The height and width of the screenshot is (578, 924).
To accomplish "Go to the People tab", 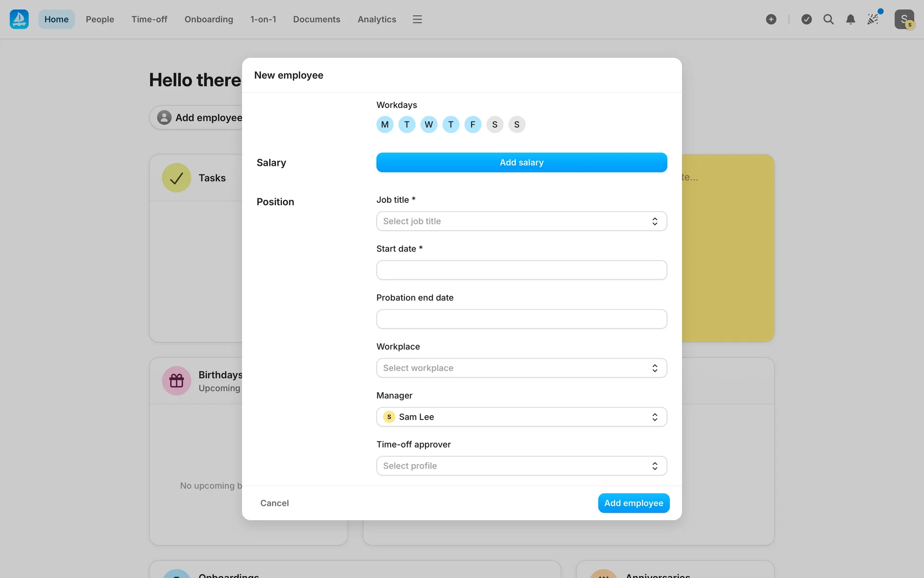I will [x=100, y=19].
